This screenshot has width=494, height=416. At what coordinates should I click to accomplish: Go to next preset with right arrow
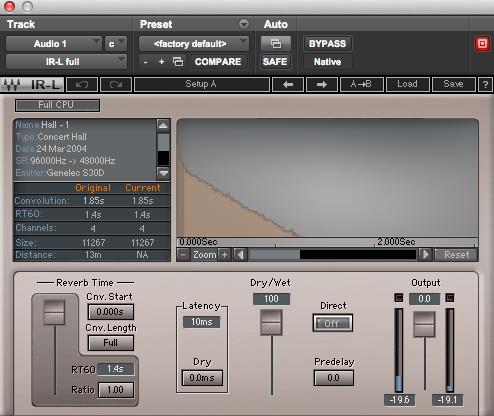322,84
